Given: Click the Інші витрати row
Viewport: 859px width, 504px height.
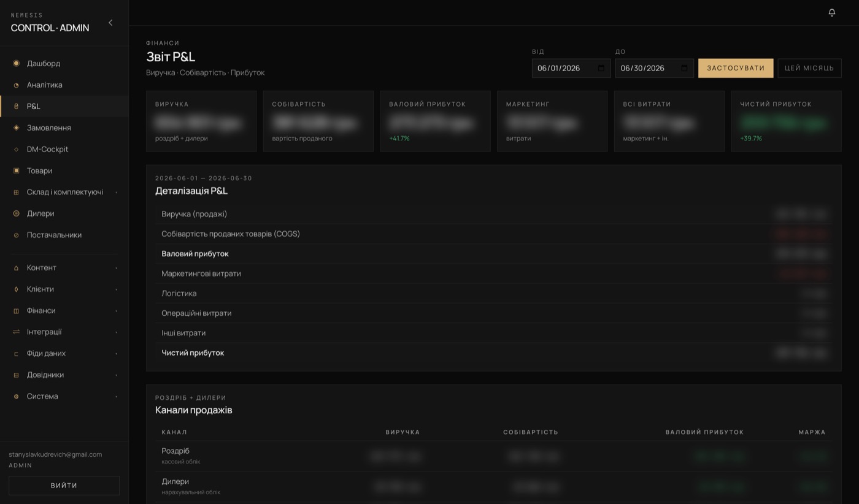Looking at the screenshot, I should [x=494, y=333].
